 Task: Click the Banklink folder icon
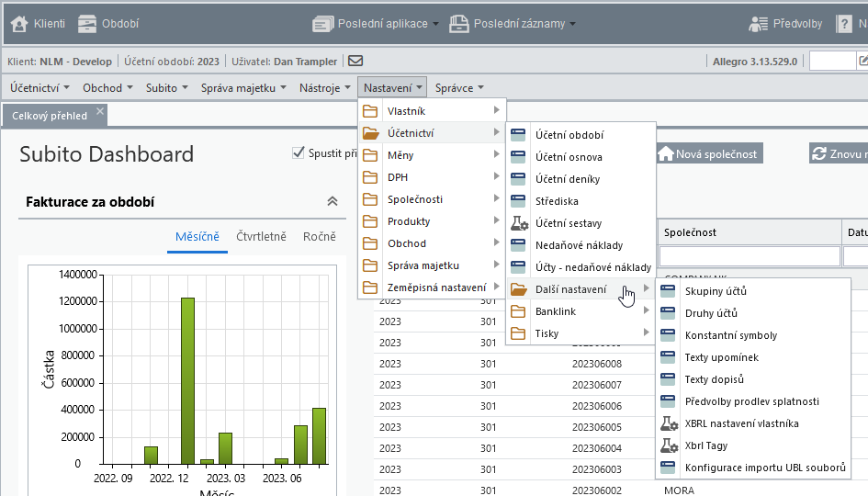pyautogui.click(x=518, y=311)
